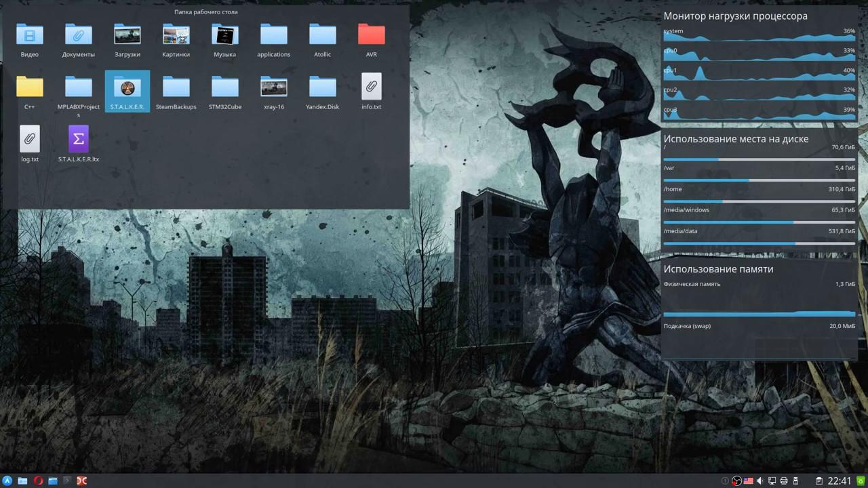Launch Double Commander from the taskbar
Screen dimensions: 868x488
pos(82,481)
